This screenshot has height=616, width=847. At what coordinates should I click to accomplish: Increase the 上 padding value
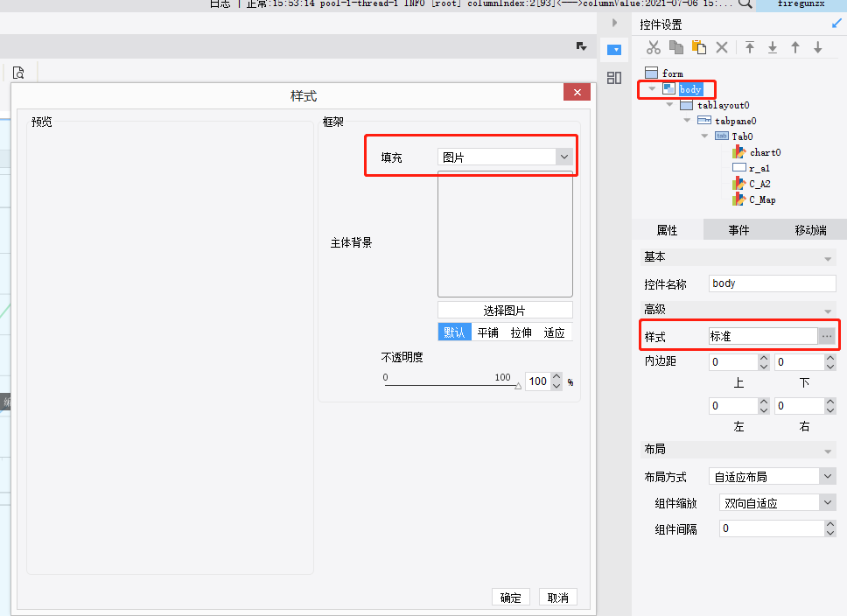click(x=764, y=358)
